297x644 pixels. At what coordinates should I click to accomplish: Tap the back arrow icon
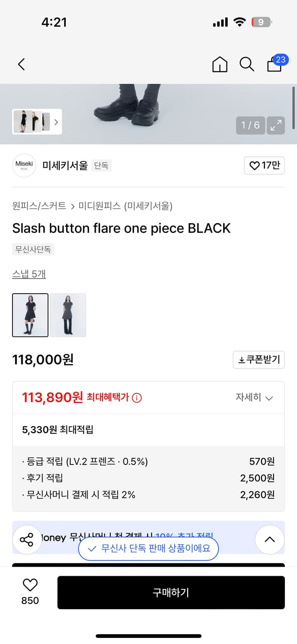click(21, 64)
